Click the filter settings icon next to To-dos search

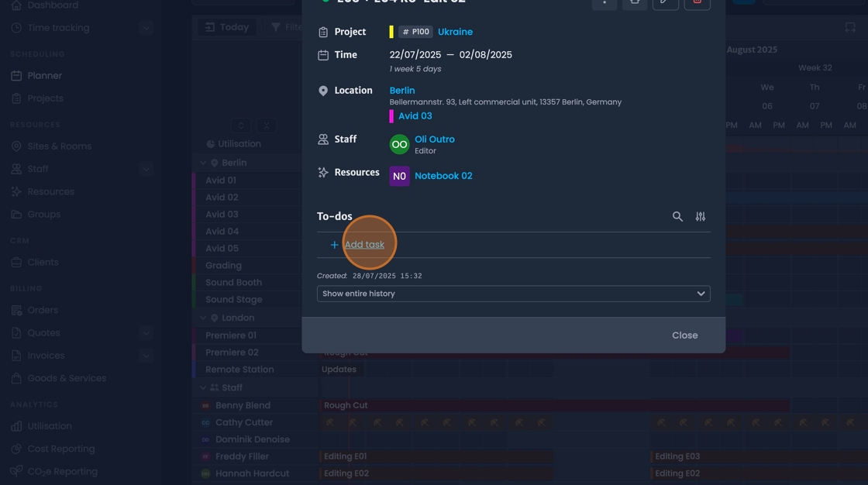pos(700,216)
